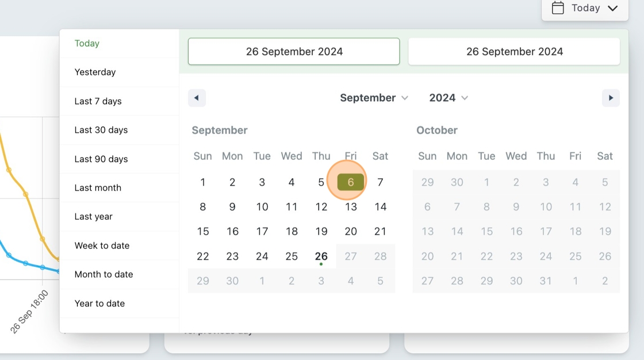The width and height of the screenshot is (644, 360).
Task: Click the calendar icon beside Today
Action: tap(557, 8)
